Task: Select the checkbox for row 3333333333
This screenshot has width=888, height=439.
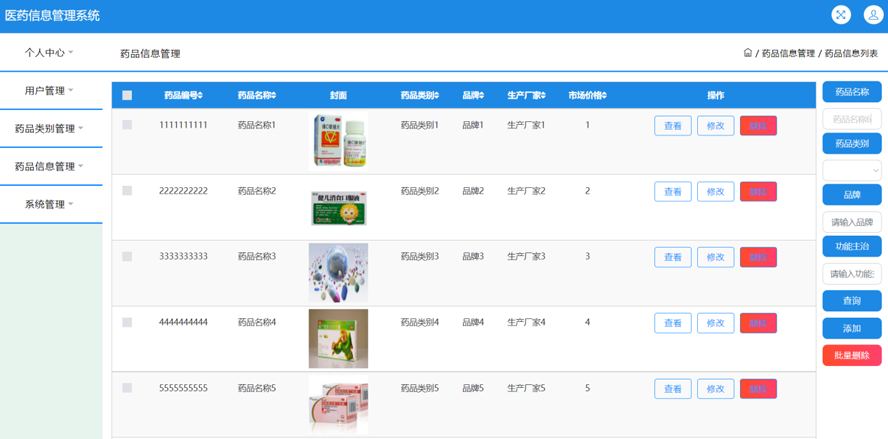Action: point(127,257)
